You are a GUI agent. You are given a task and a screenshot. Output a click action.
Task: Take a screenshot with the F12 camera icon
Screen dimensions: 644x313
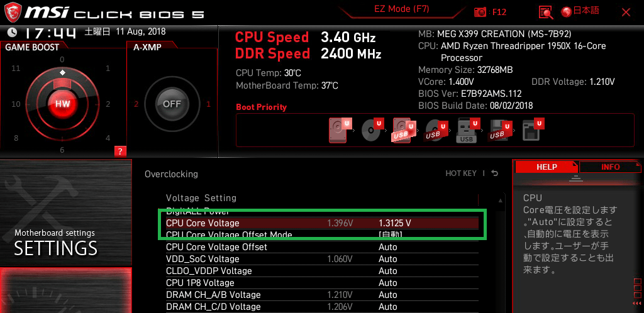(480, 13)
